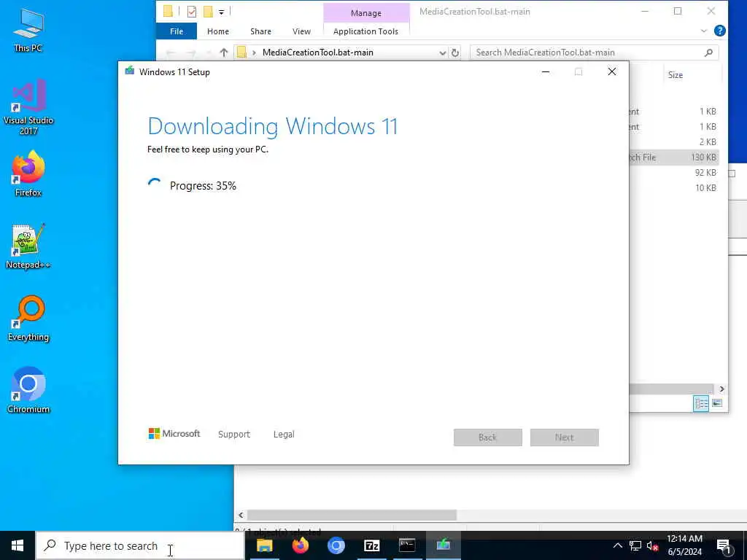Click Properties quick access toolbar icon

click(192, 12)
